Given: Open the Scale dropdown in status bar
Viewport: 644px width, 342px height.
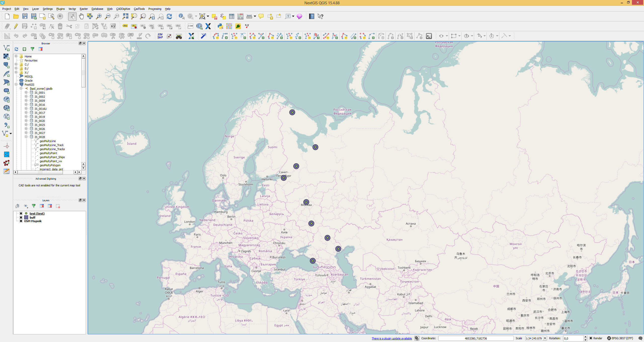Looking at the screenshot, I should 545,338.
